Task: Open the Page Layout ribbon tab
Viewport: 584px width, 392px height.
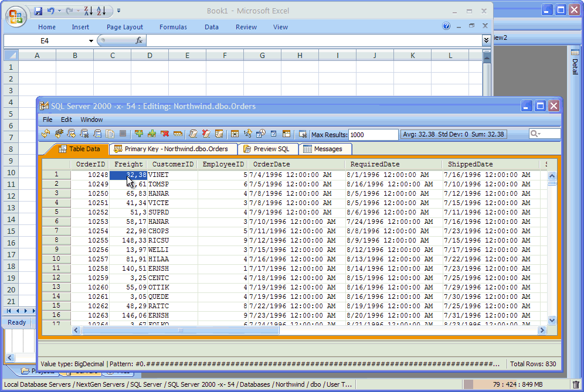Action: 125,27
